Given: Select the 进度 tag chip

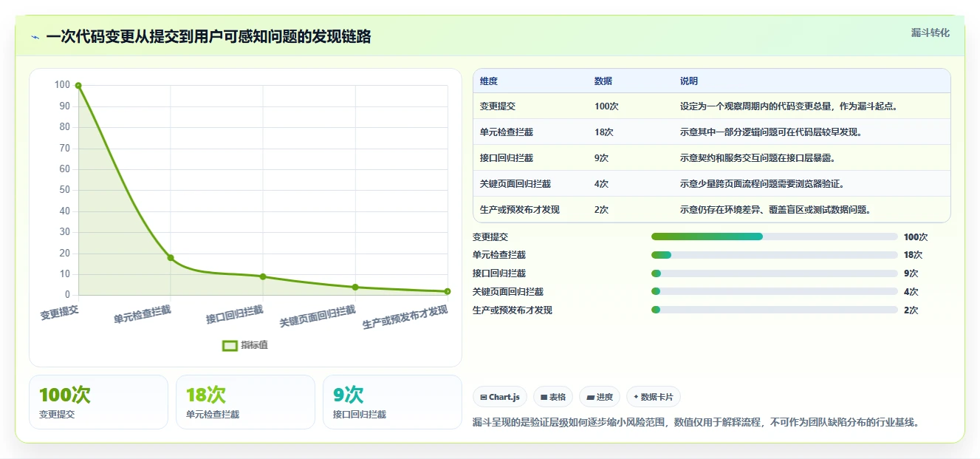Looking at the screenshot, I should (x=600, y=397).
